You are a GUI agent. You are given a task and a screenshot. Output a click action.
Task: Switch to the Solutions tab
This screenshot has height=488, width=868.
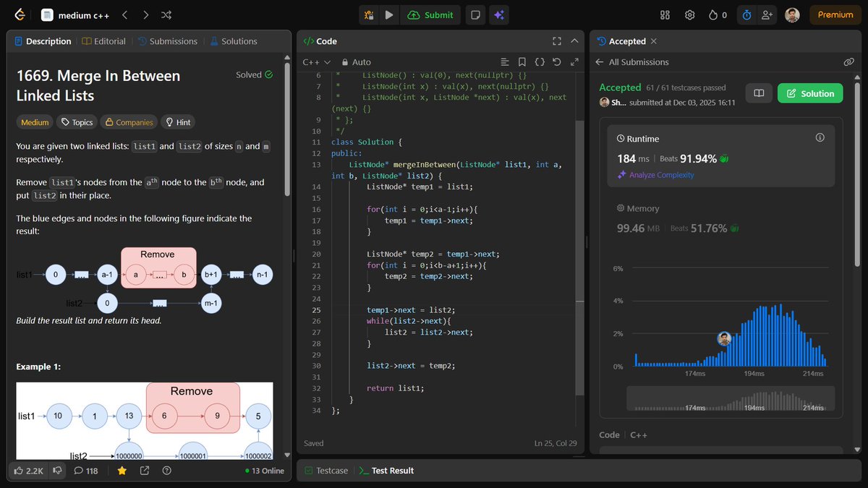click(234, 41)
